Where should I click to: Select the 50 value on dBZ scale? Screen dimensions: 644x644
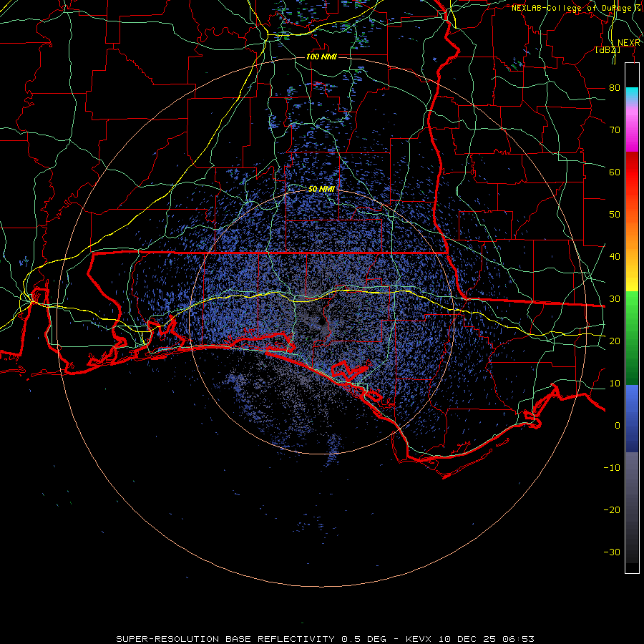click(615, 215)
